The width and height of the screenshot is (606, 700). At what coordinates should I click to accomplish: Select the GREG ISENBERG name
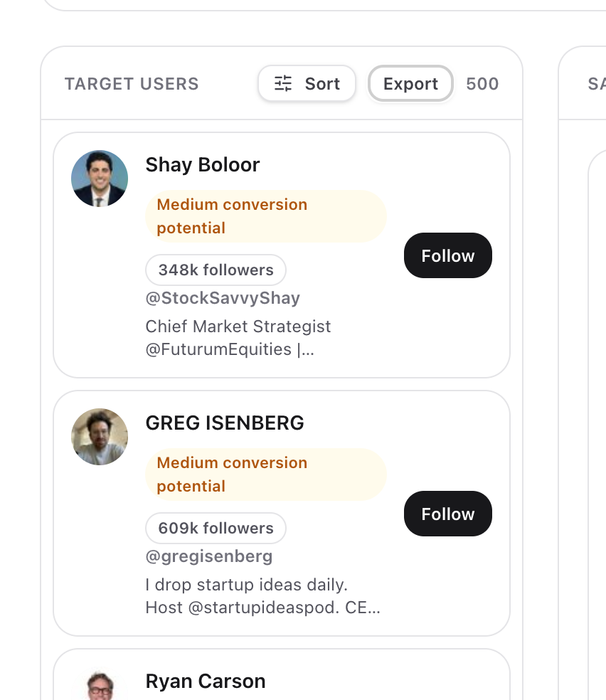[225, 423]
